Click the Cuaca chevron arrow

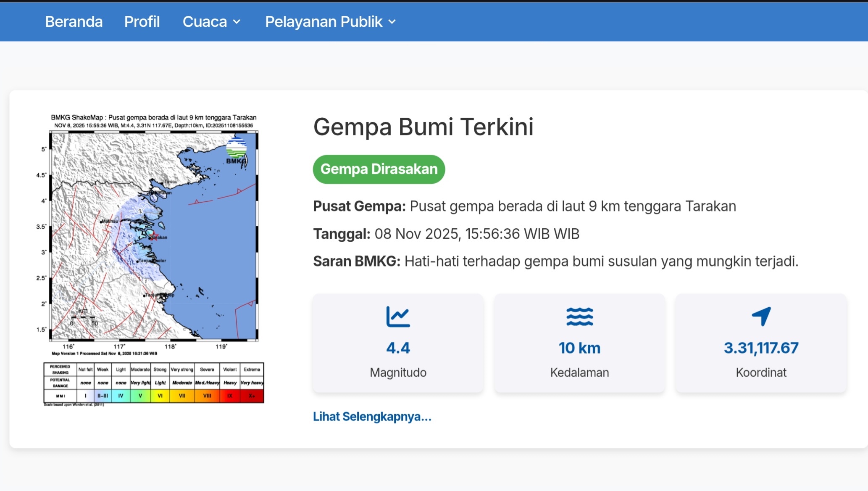click(x=237, y=22)
